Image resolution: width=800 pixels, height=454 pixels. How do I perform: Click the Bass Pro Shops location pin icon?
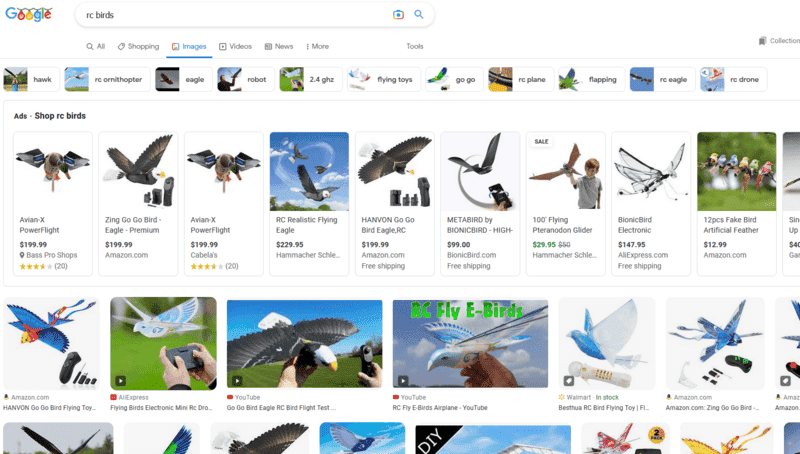[x=22, y=255]
